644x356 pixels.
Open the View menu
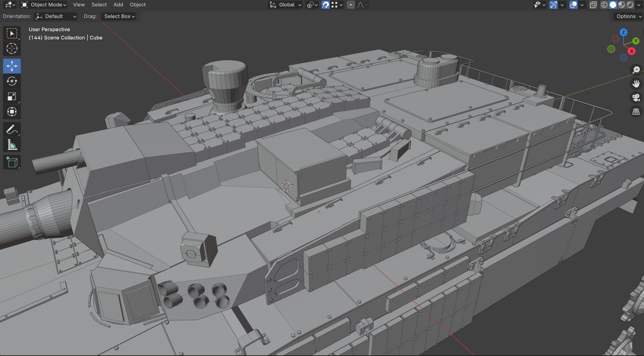coord(79,5)
